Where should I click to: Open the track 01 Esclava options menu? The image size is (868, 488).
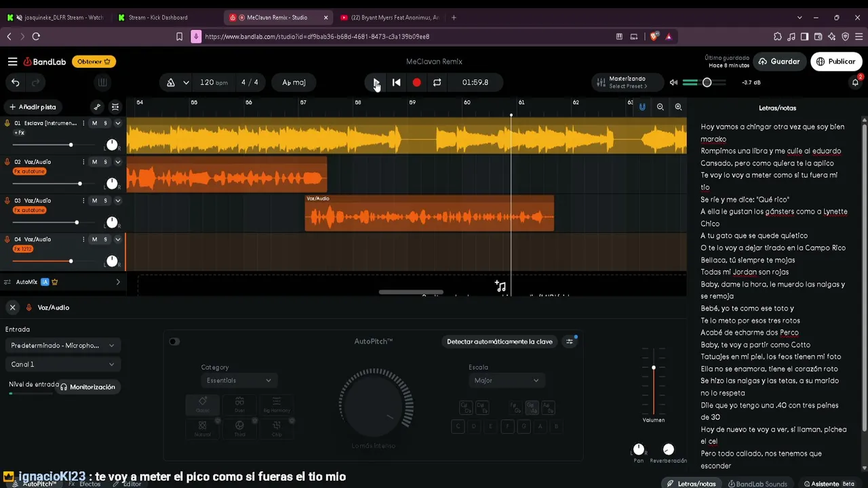(x=83, y=123)
